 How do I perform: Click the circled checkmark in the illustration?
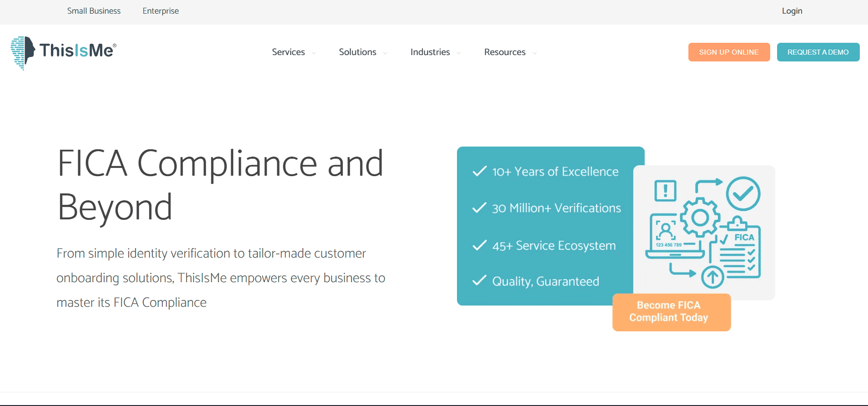tap(743, 193)
